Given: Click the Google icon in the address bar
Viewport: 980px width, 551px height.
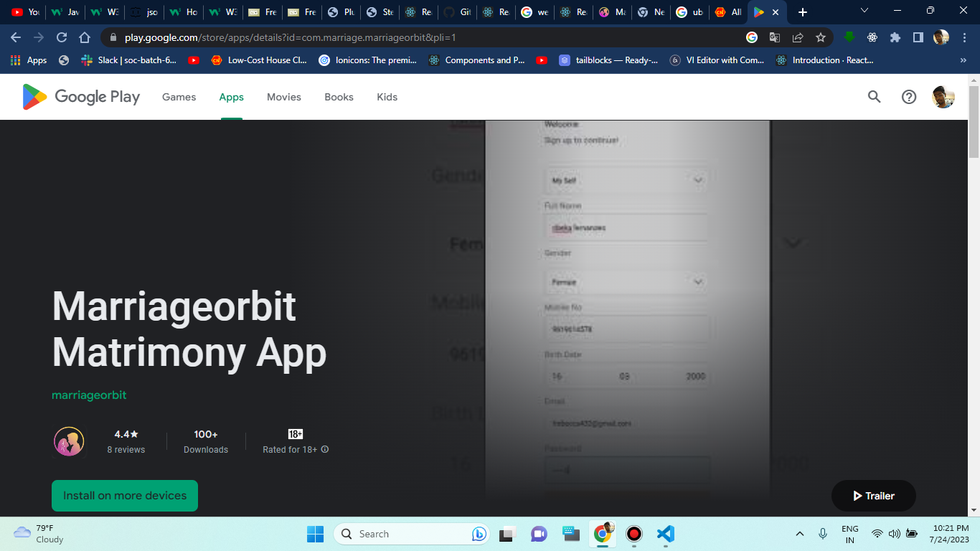Looking at the screenshot, I should point(752,37).
